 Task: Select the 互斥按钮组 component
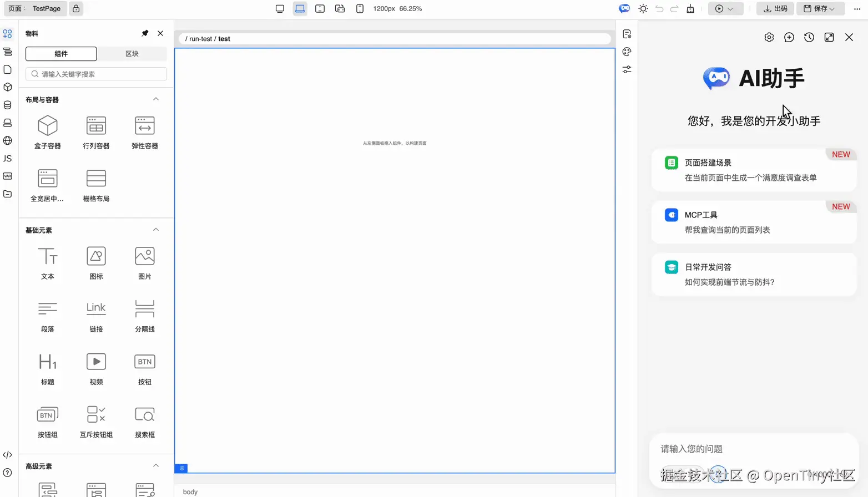[96, 421]
